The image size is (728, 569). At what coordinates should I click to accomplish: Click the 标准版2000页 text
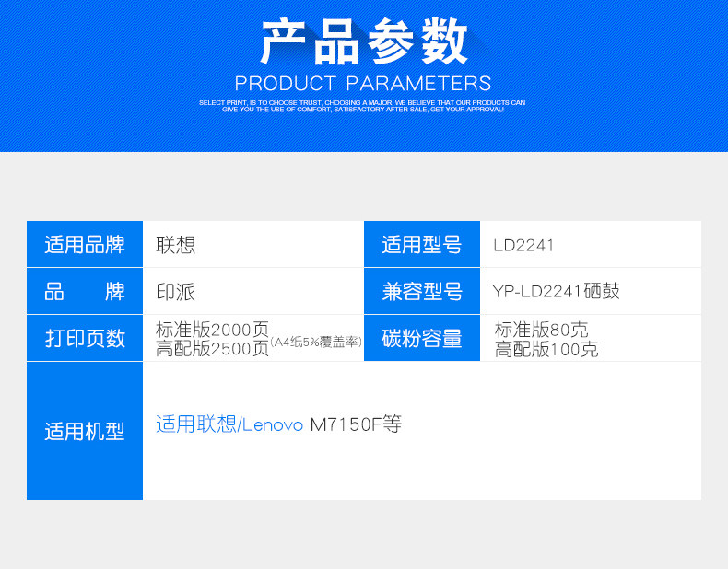(x=212, y=330)
